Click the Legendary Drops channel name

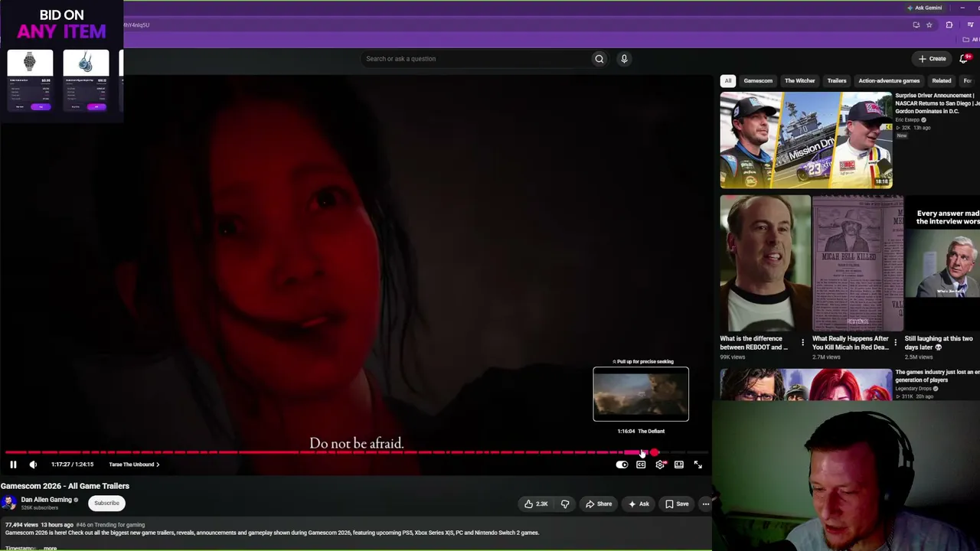click(x=913, y=389)
